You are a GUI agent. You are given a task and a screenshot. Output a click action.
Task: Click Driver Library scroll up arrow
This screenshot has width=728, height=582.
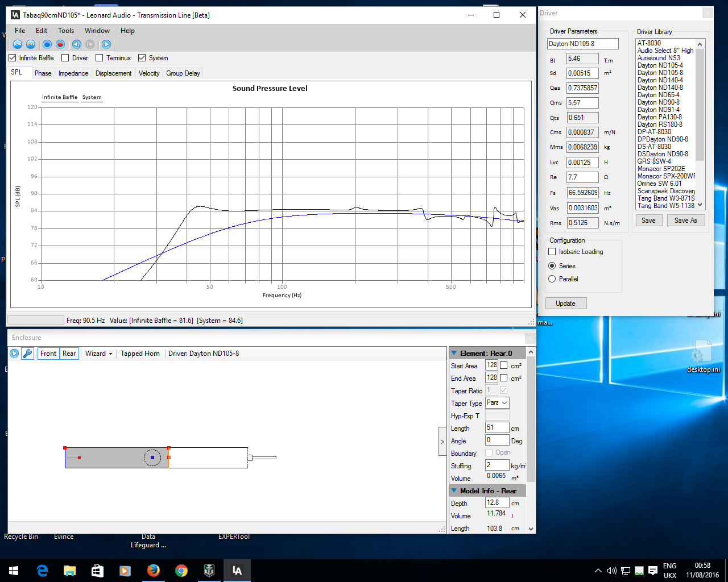point(700,44)
